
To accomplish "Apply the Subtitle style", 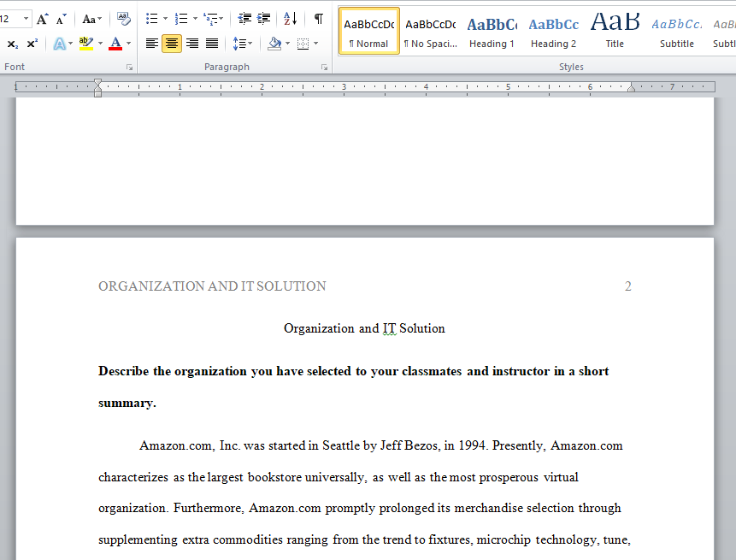I will click(677, 32).
